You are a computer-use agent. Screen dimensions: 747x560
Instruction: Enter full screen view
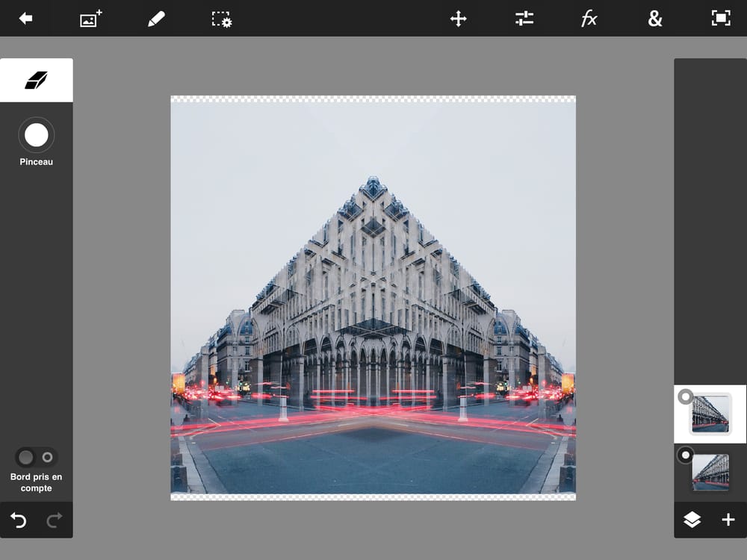721,19
